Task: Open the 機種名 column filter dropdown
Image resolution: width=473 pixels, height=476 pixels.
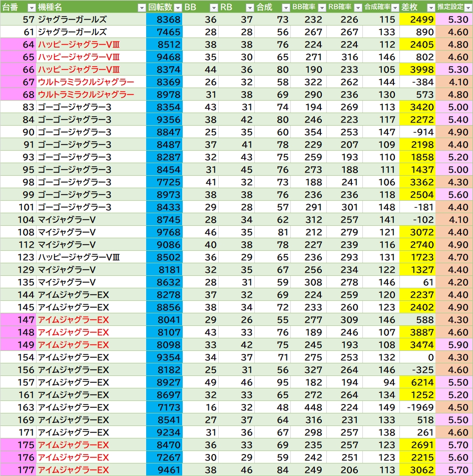Action: coord(141,8)
